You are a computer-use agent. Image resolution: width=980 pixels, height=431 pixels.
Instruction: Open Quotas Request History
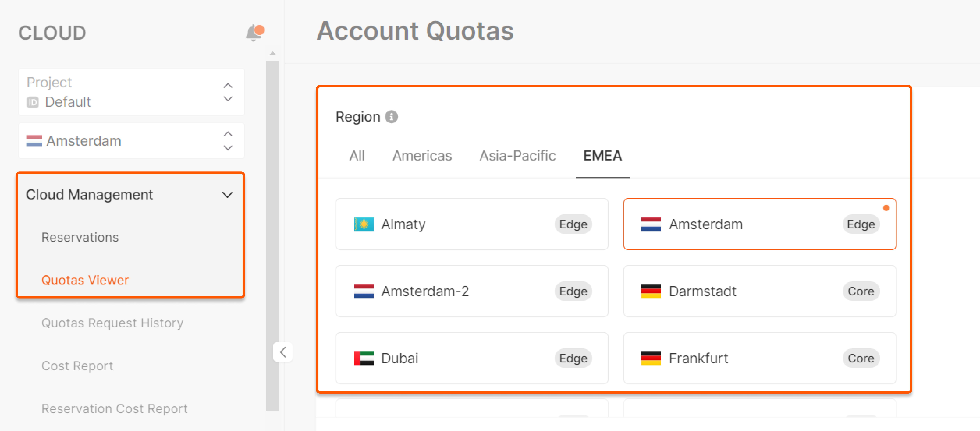[x=112, y=323]
